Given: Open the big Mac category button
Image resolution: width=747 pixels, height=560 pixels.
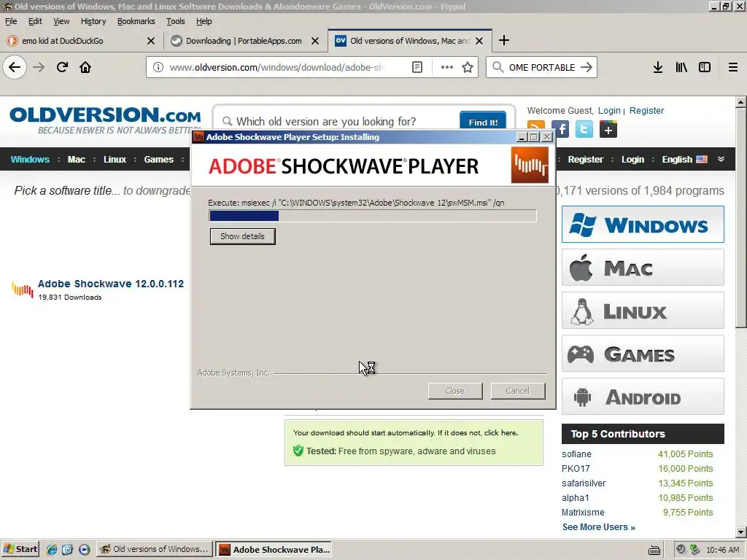Looking at the screenshot, I should [643, 268].
